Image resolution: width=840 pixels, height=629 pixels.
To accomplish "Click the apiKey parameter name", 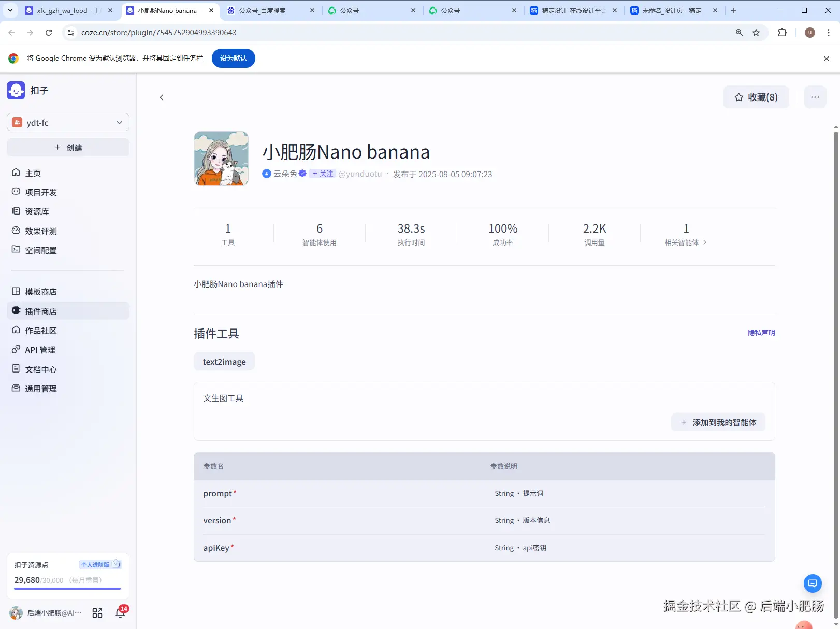I will tap(216, 548).
